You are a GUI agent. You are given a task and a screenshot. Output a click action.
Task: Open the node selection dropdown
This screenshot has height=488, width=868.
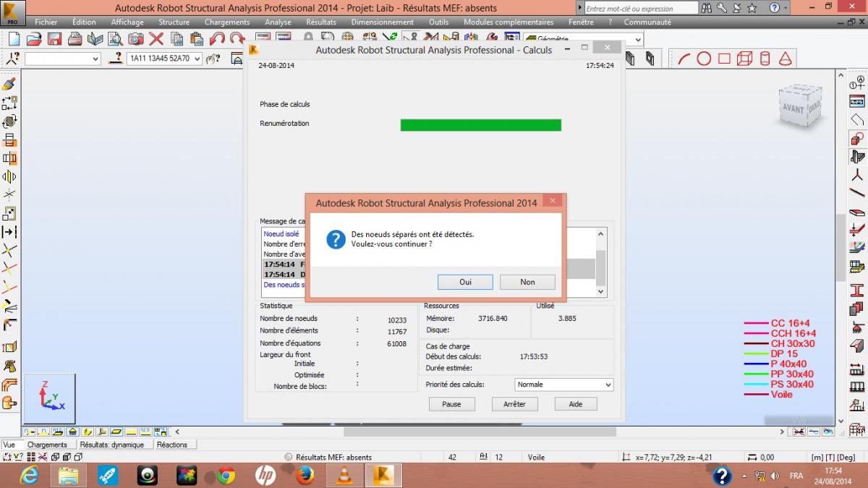click(x=95, y=59)
